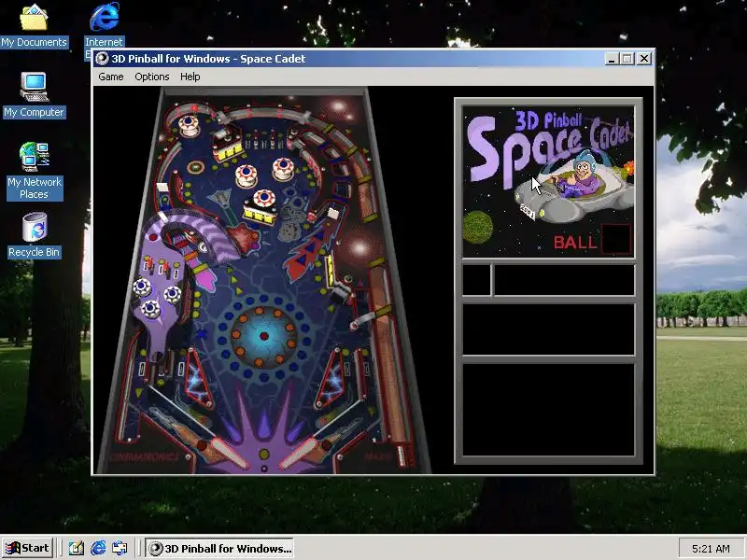Open the Options menu
Viewport: 747px width, 560px height.
pyautogui.click(x=152, y=77)
